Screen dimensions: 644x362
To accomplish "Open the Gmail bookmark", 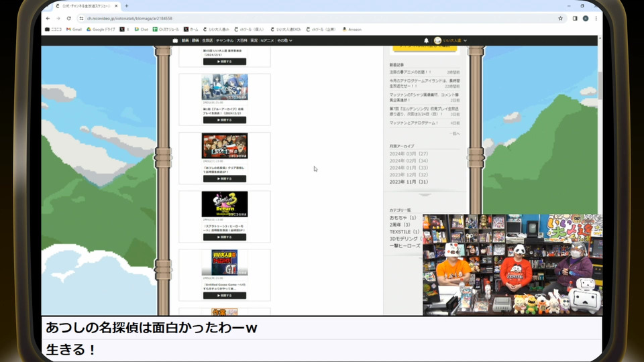I will point(74,29).
